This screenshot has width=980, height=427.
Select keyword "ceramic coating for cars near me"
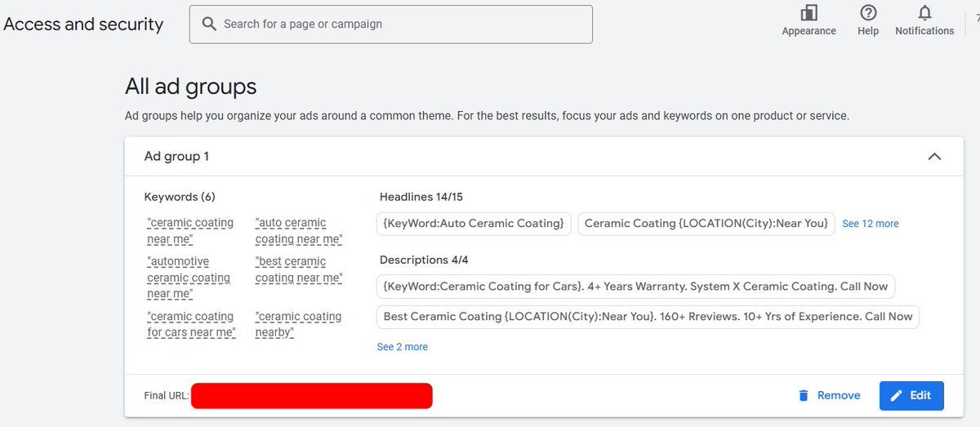pyautogui.click(x=191, y=324)
